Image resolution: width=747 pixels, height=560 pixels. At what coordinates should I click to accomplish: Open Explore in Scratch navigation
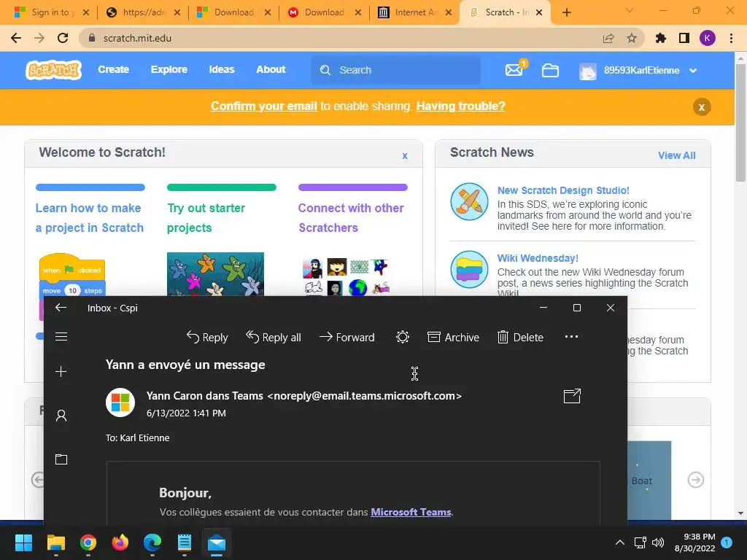[x=169, y=69]
